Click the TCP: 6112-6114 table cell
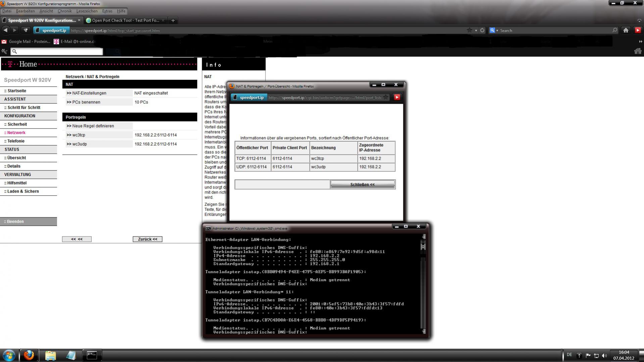 point(253,159)
